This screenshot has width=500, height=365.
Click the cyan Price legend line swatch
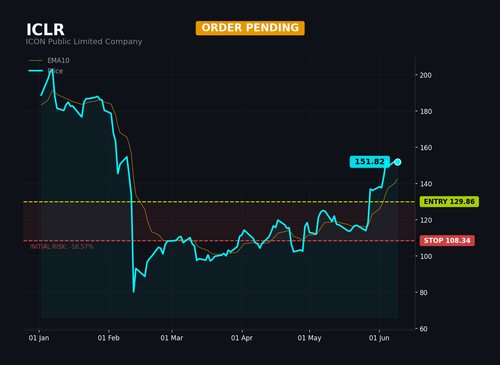36,71
